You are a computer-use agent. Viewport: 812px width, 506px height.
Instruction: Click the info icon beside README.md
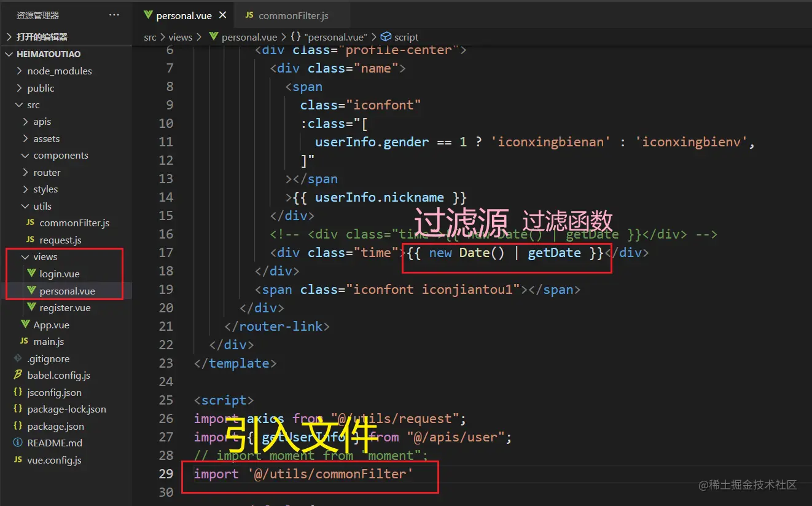(x=18, y=443)
